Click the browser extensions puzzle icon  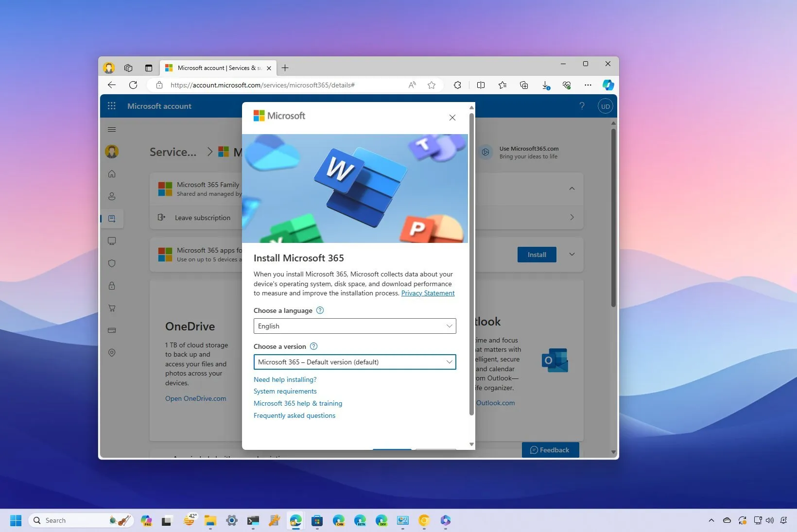(x=457, y=85)
